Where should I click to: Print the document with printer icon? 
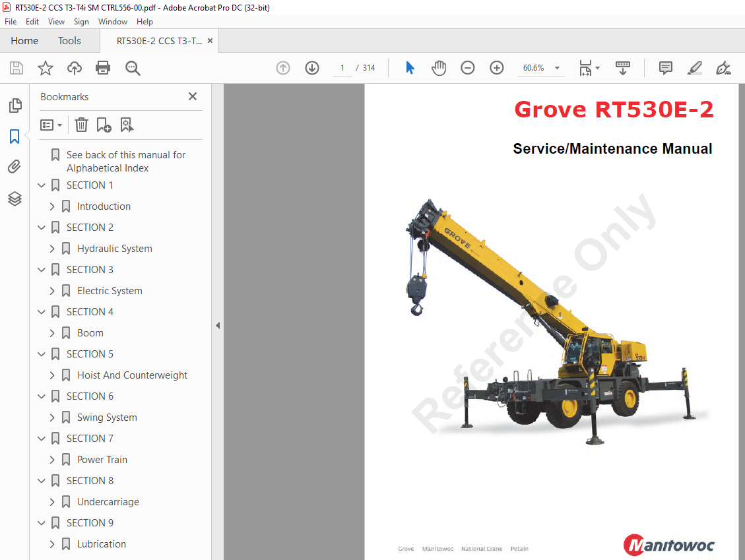pyautogui.click(x=103, y=68)
